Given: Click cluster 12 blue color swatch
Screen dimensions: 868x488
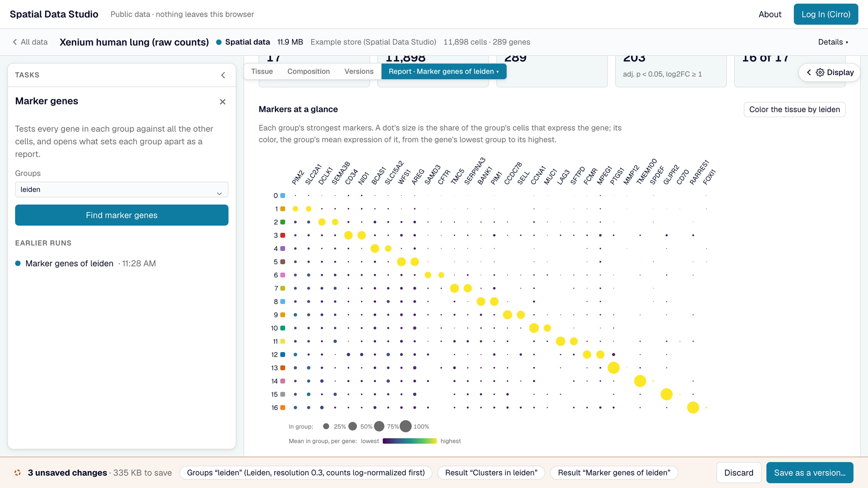Looking at the screenshot, I should point(283,355).
